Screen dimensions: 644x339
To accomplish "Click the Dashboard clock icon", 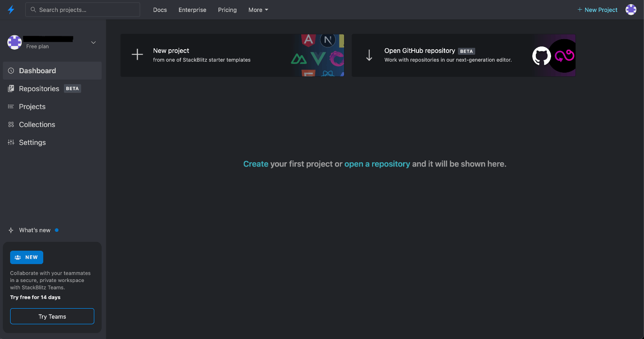I will pyautogui.click(x=11, y=71).
